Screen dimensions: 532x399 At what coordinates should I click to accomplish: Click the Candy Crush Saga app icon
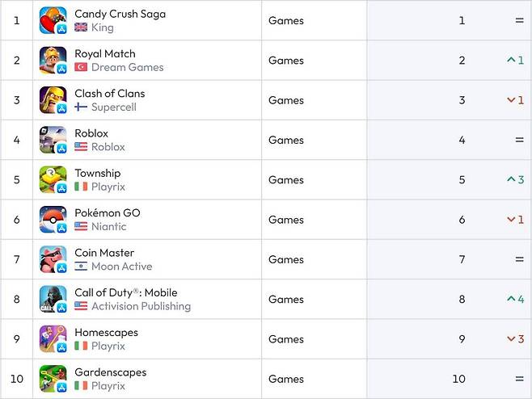pos(53,20)
